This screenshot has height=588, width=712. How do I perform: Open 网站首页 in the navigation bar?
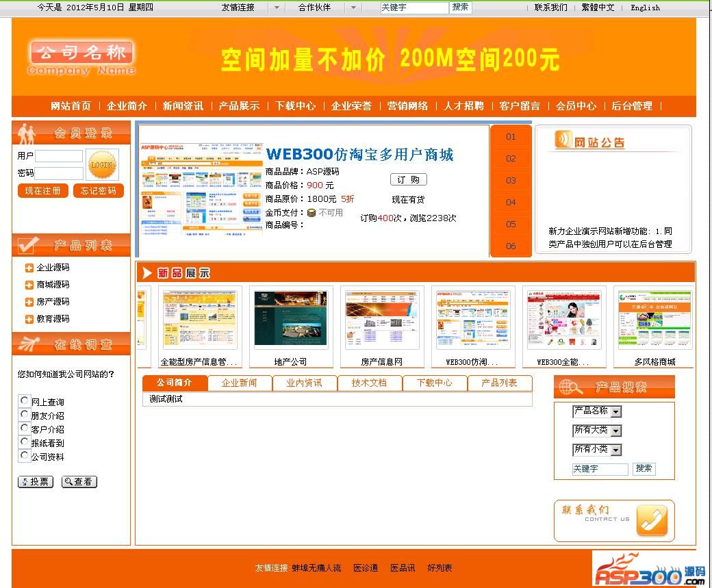point(71,106)
